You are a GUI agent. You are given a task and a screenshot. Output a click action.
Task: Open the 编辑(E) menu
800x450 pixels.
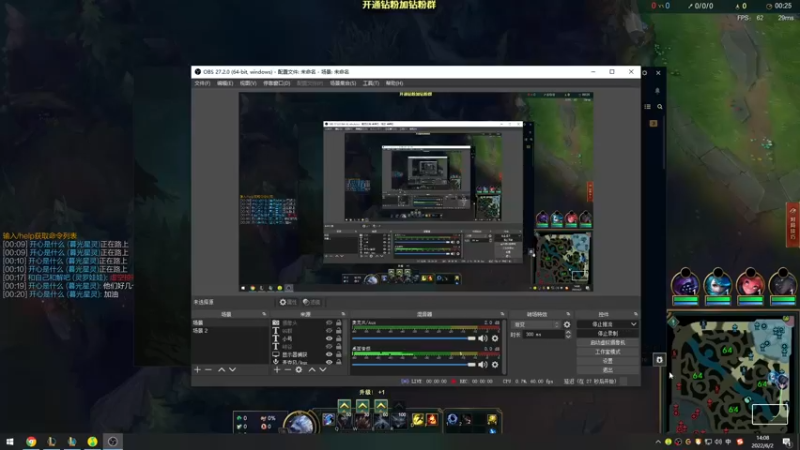pos(225,83)
